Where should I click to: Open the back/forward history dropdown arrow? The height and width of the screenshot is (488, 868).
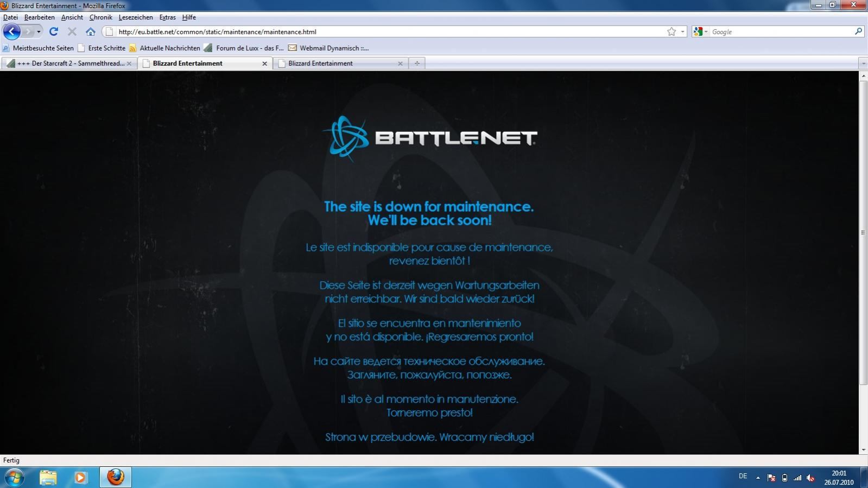click(x=39, y=31)
